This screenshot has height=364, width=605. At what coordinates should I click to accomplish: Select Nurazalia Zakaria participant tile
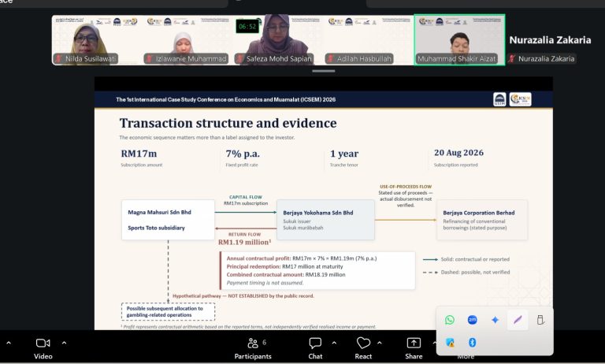(550, 40)
